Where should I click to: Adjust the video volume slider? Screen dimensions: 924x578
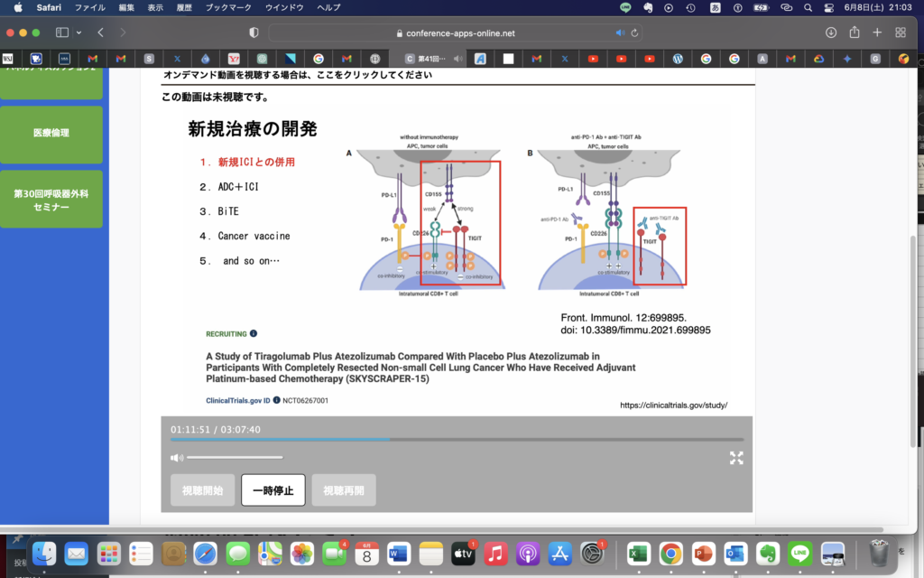click(235, 458)
